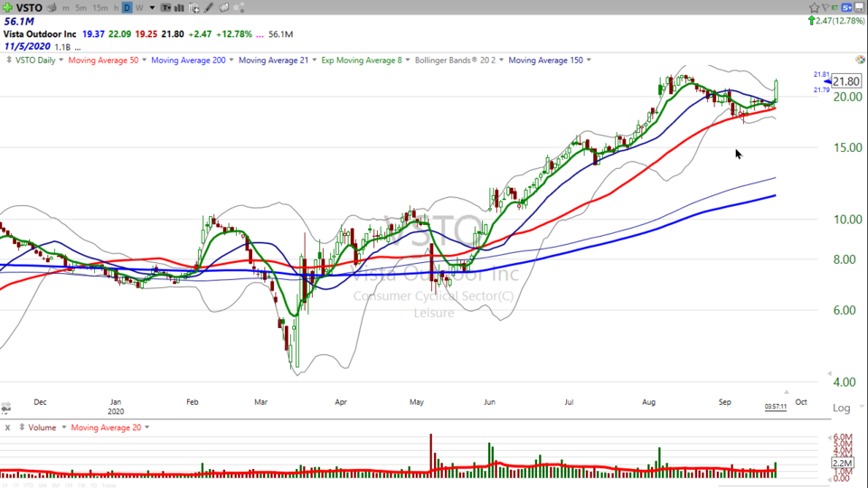Switch to 5m timeframe
Screen dimensions: 868x488
(x=80, y=8)
